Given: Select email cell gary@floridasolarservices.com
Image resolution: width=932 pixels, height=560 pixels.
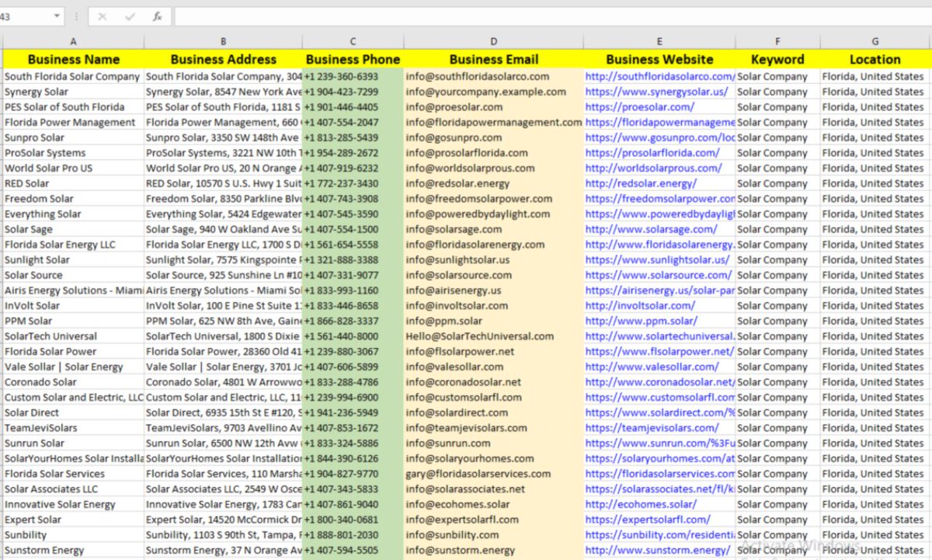Looking at the screenshot, I should (x=493, y=474).
